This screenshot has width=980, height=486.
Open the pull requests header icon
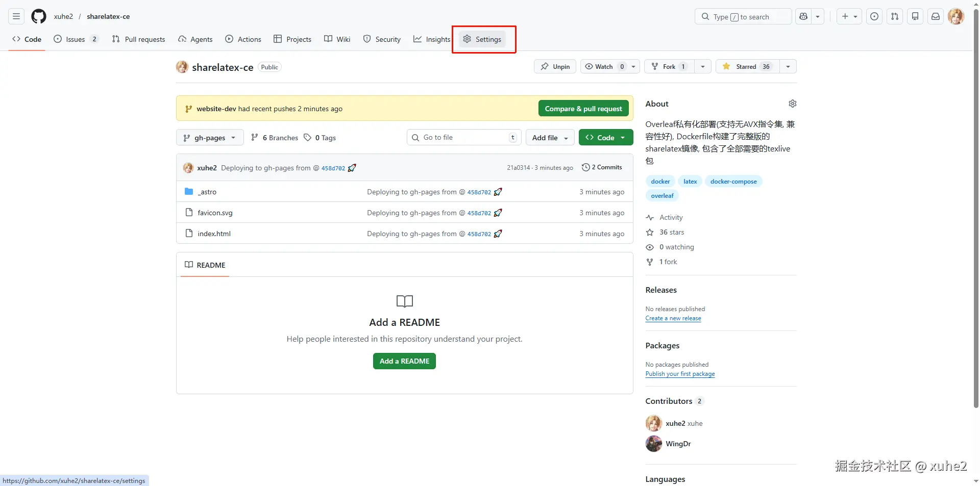895,16
